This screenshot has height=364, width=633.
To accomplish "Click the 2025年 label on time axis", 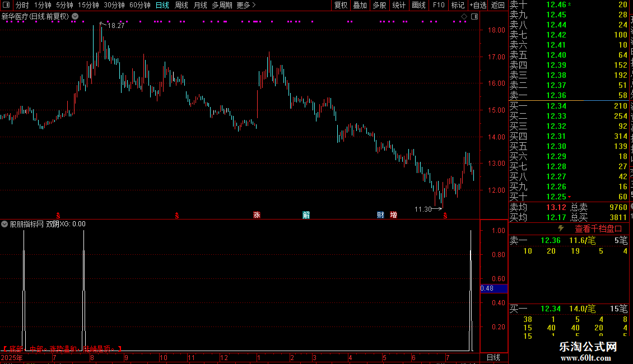I will [x=12, y=357].
